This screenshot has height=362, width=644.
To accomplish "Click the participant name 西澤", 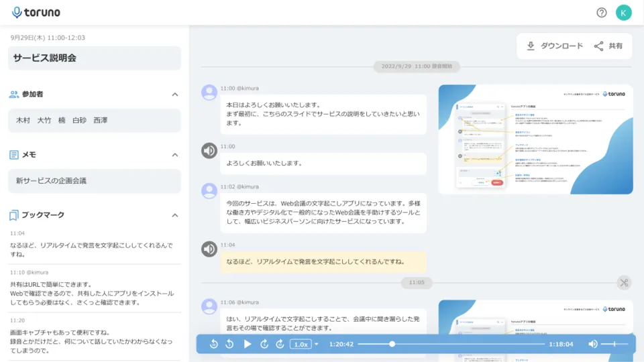I will 100,120.
